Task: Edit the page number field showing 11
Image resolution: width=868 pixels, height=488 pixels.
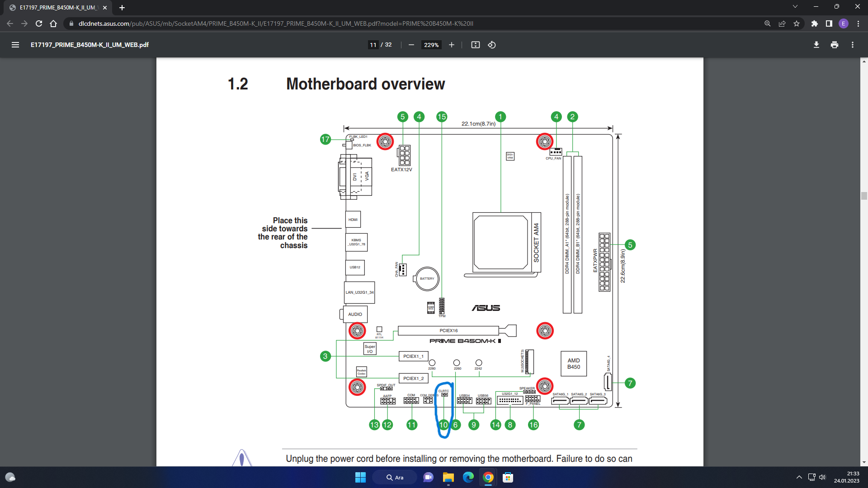Action: click(373, 45)
